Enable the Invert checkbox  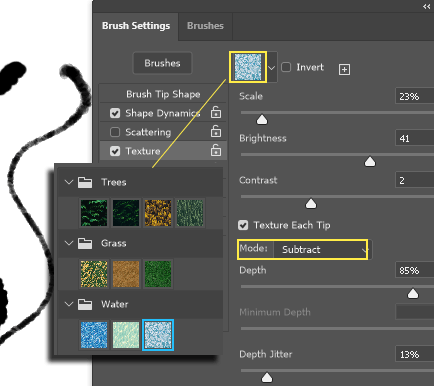286,67
